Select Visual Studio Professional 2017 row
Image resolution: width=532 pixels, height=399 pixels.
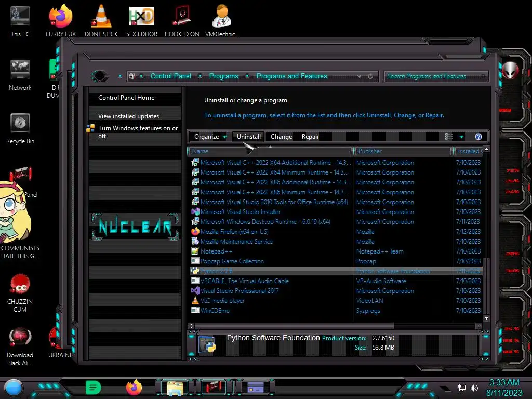[336, 291]
